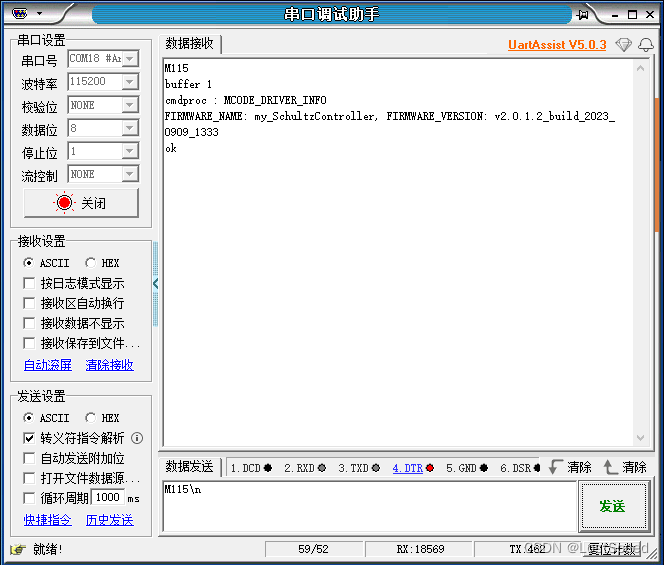The height and width of the screenshot is (565, 664).
Task: Open the UartAssist V5.0.3 link
Action: pyautogui.click(x=557, y=45)
